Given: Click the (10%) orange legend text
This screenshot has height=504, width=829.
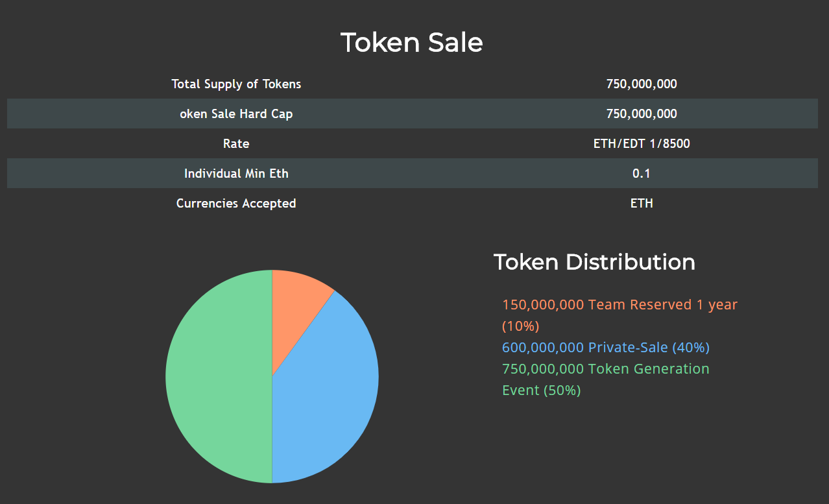Looking at the screenshot, I should pos(521,326).
